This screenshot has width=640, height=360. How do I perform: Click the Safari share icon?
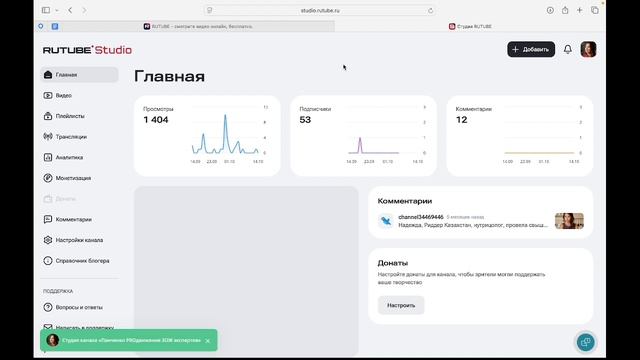(x=565, y=10)
